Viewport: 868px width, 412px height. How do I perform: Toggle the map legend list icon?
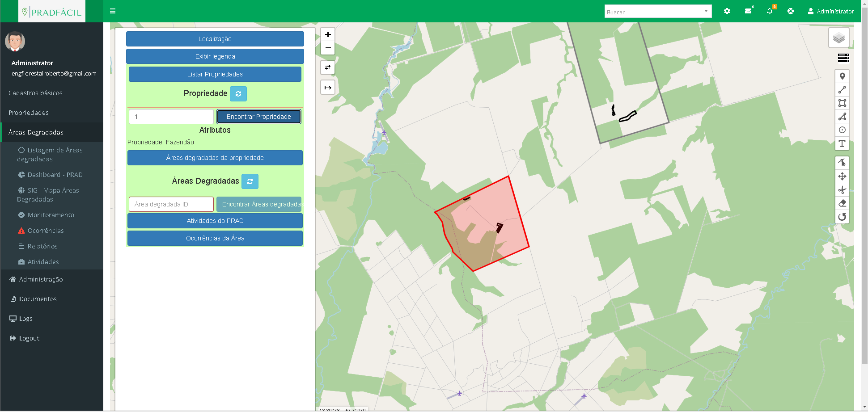coord(843,58)
